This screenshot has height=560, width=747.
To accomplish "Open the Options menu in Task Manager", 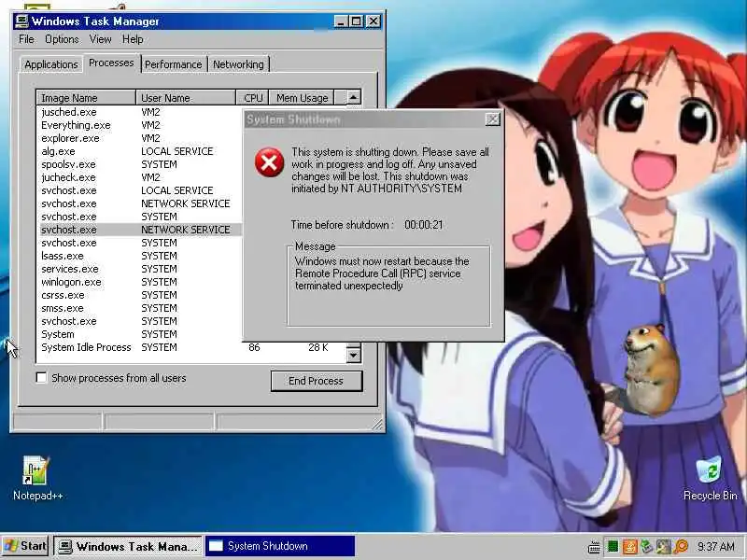I will pos(62,39).
